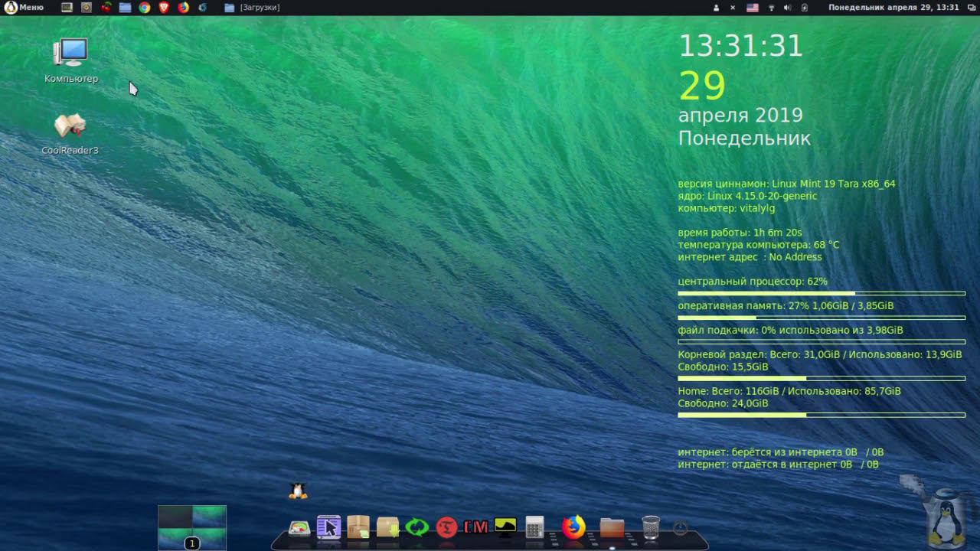Viewport: 980px width, 551px height.
Task: Open the trash can in dock
Action: coord(650,527)
